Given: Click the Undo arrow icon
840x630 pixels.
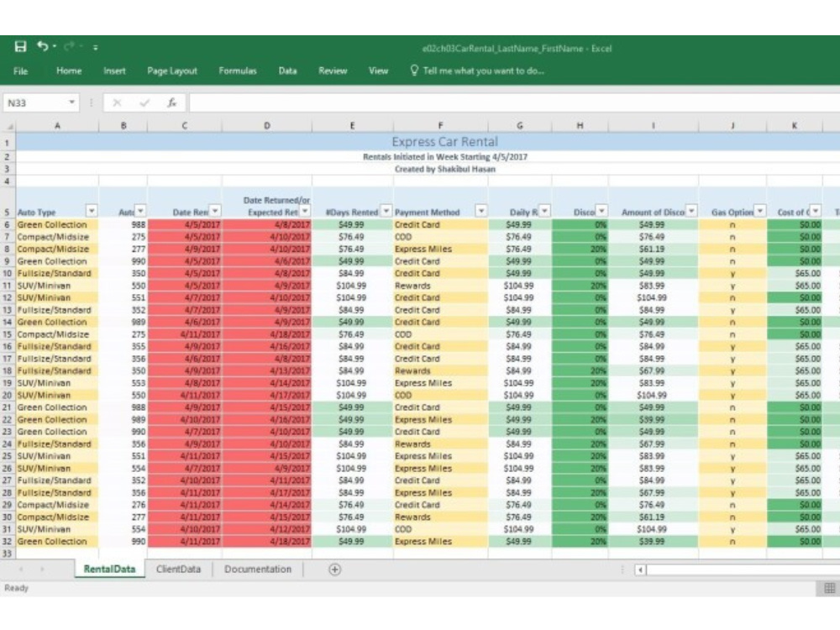Looking at the screenshot, I should pyautogui.click(x=43, y=46).
